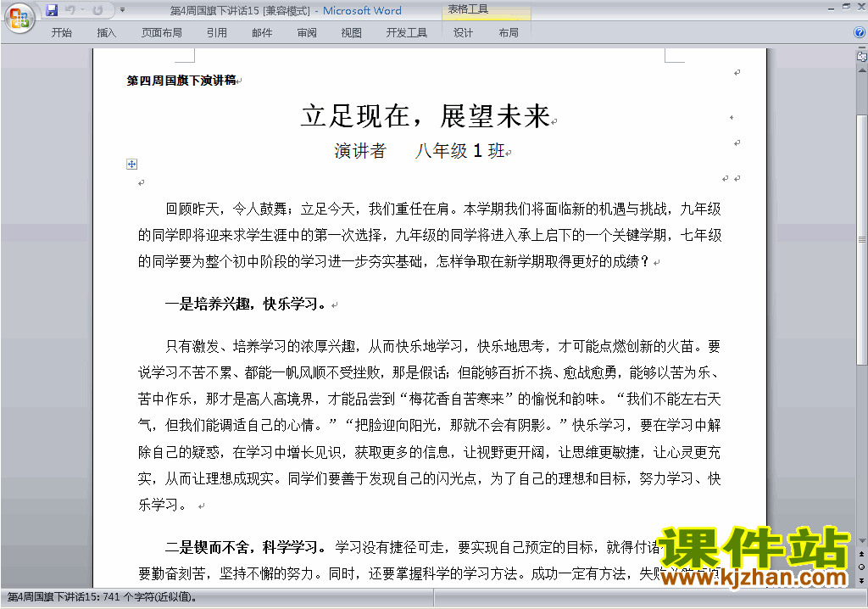Click the header line 第四周国旗下演讲稿

tap(181, 81)
